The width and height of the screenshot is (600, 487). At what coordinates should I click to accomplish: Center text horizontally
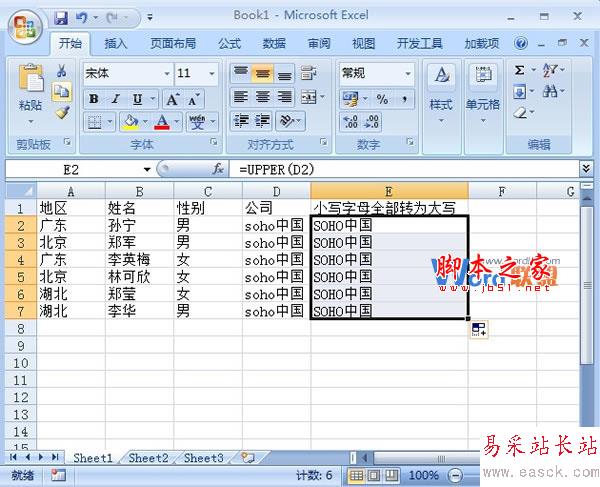(262, 96)
